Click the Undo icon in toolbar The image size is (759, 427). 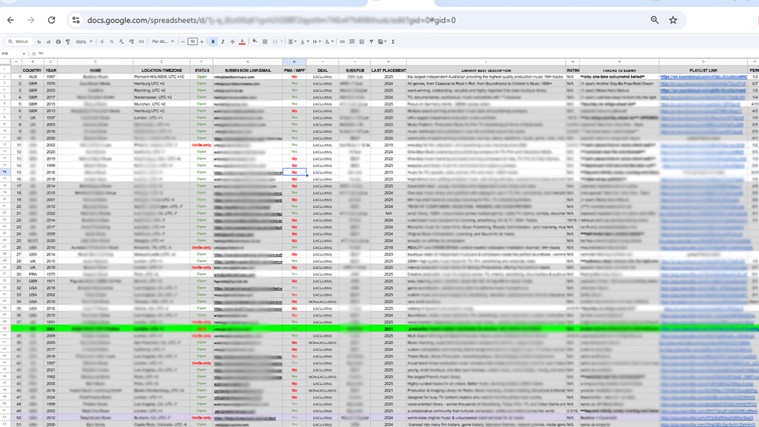39,42
